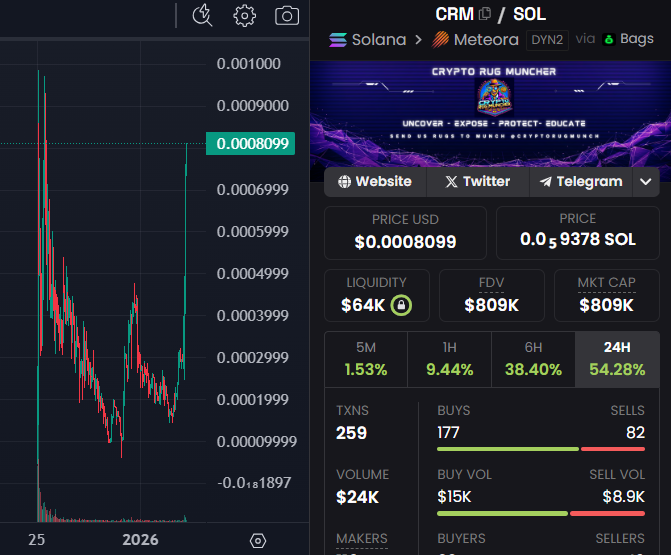Click the 25 date label on time axis
The height and width of the screenshot is (555, 671).
coord(36,540)
